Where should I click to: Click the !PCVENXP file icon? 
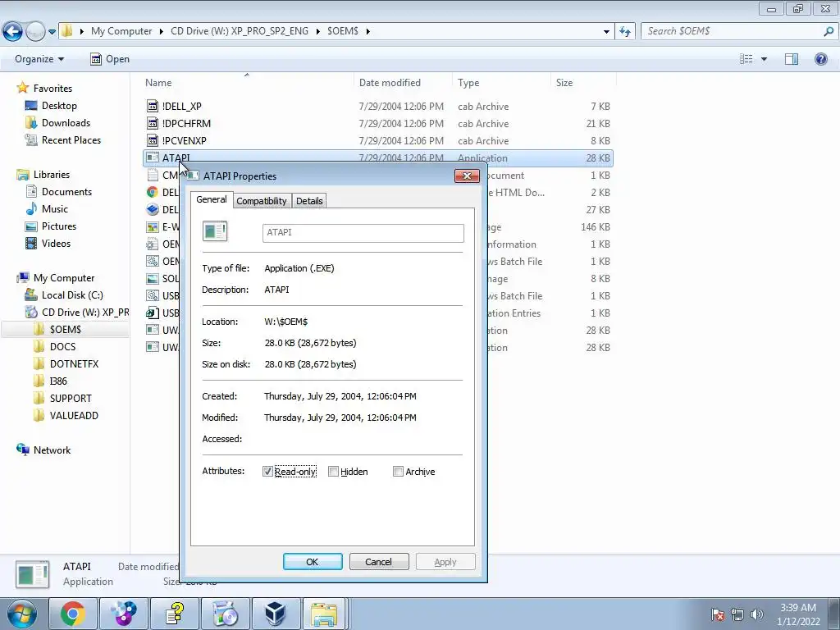click(x=153, y=140)
